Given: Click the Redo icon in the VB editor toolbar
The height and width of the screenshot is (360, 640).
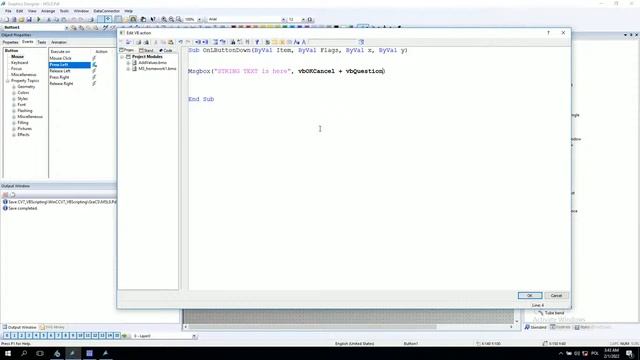Looking at the screenshot, I should (x=188, y=42).
